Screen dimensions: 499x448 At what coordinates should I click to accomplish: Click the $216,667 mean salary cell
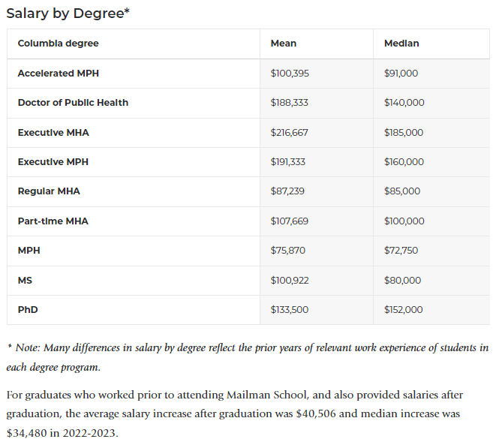[289, 133]
